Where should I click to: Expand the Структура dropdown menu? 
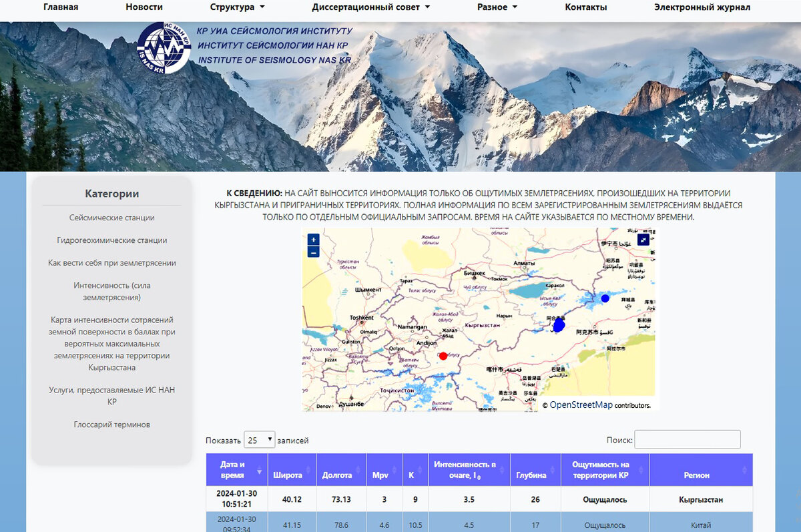point(237,7)
